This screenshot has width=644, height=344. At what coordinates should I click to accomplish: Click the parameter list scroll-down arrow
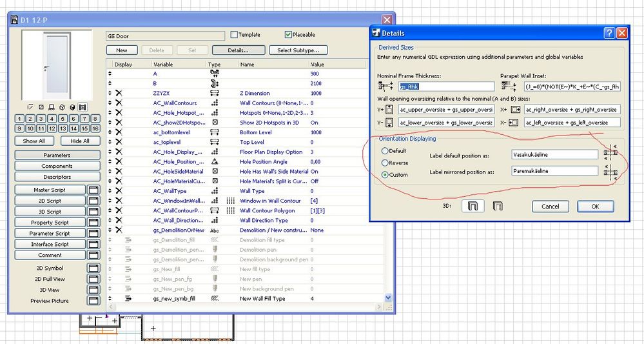tap(388, 298)
